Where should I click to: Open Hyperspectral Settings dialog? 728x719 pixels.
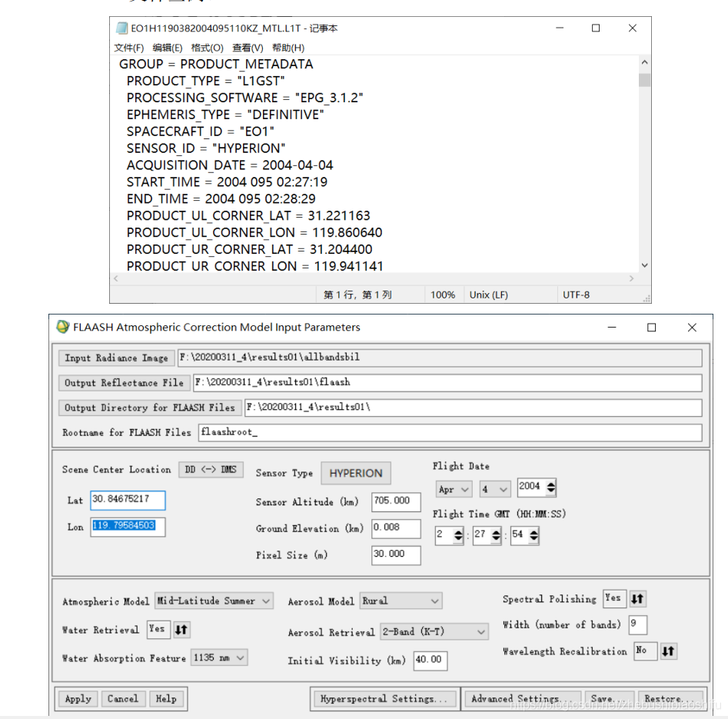384,698
